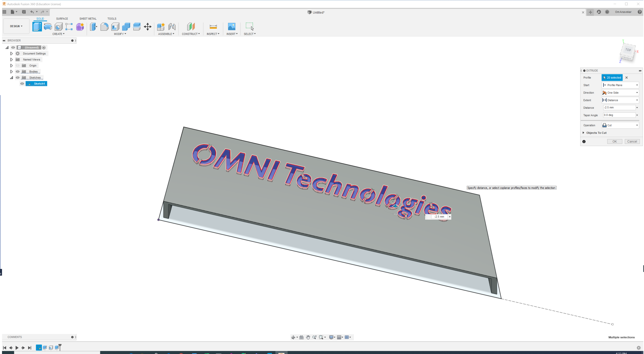Cancel the Extrude dialog
644x354 pixels.
click(632, 142)
